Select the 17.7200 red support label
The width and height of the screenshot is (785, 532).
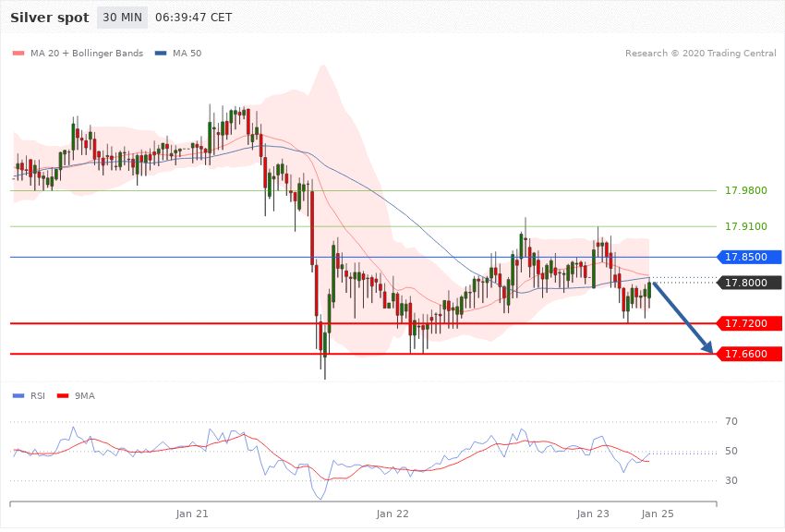[x=749, y=323]
